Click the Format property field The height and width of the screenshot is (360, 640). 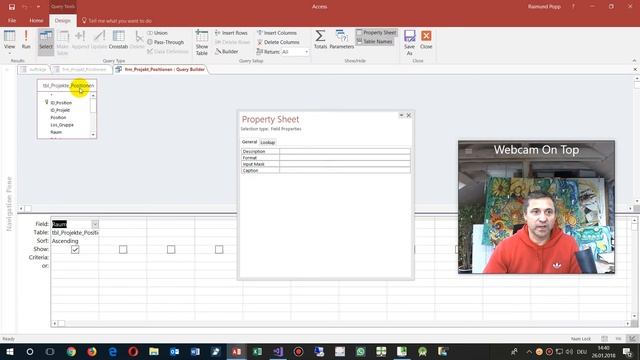click(x=344, y=158)
